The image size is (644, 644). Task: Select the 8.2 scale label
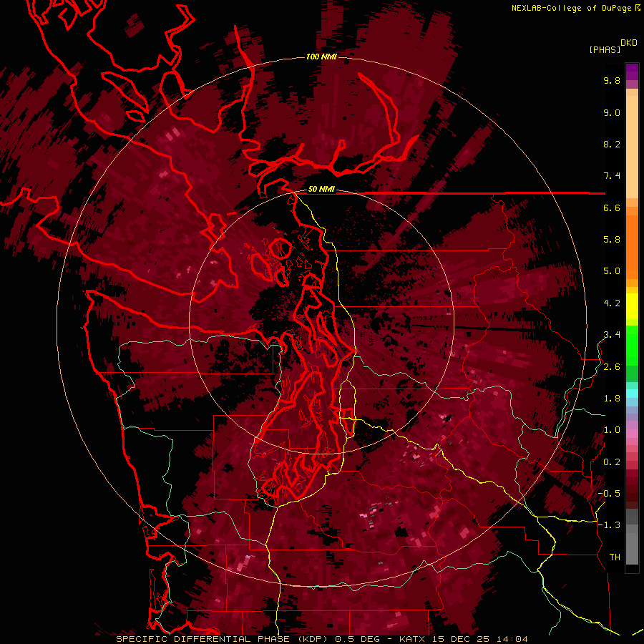coord(612,144)
